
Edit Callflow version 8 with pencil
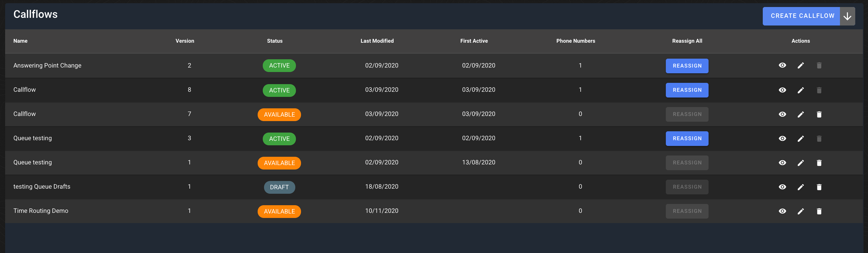point(801,90)
